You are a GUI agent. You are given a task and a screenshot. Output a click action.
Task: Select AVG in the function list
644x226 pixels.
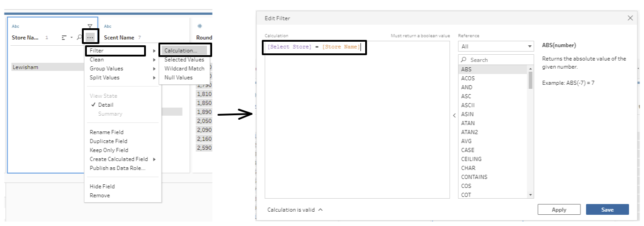(493, 141)
